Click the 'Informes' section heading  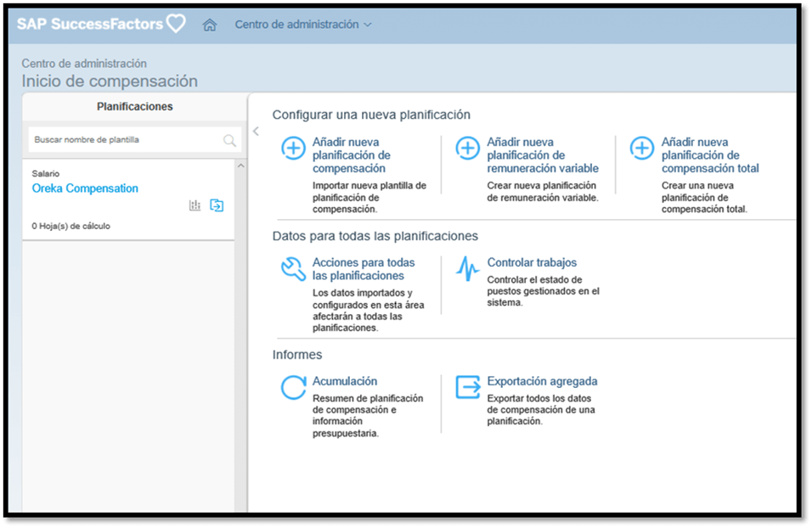pos(297,355)
